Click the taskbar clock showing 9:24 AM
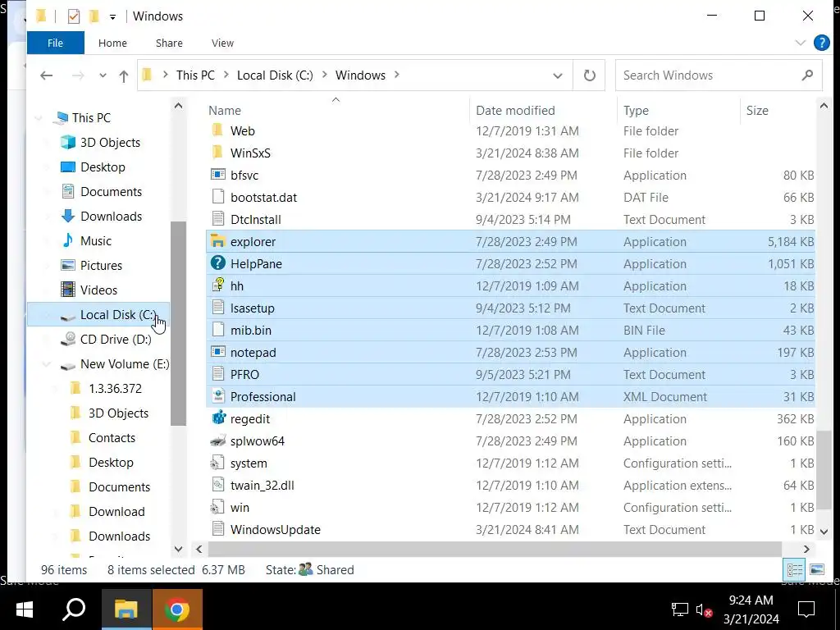The height and width of the screenshot is (630, 840). pyautogui.click(x=751, y=609)
